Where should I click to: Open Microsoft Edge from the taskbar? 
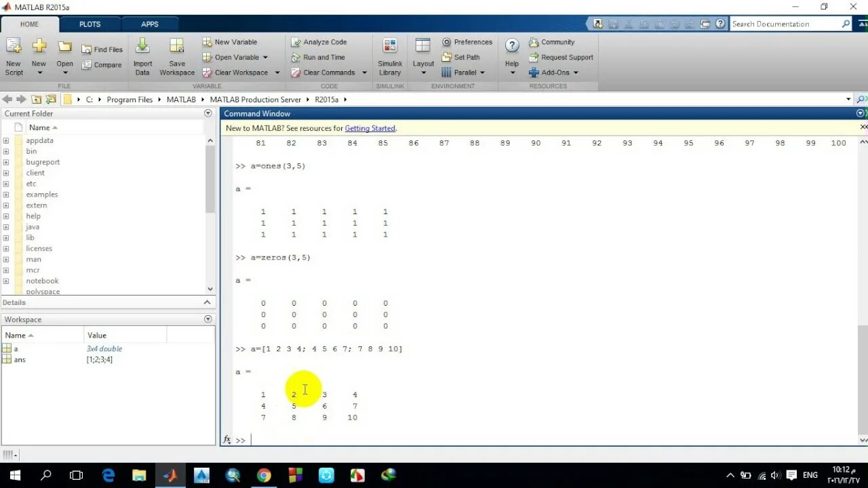coord(108,475)
